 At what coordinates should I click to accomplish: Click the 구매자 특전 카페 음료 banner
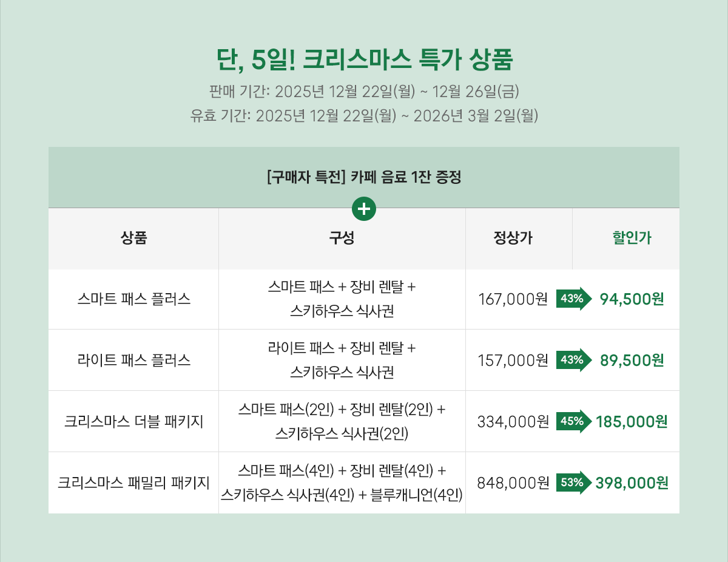click(364, 178)
